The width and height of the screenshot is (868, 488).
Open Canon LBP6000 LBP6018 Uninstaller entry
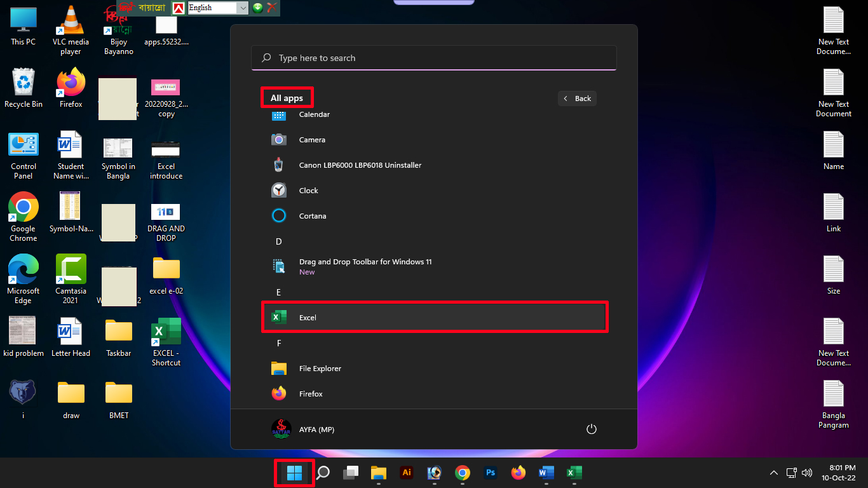pyautogui.click(x=435, y=165)
